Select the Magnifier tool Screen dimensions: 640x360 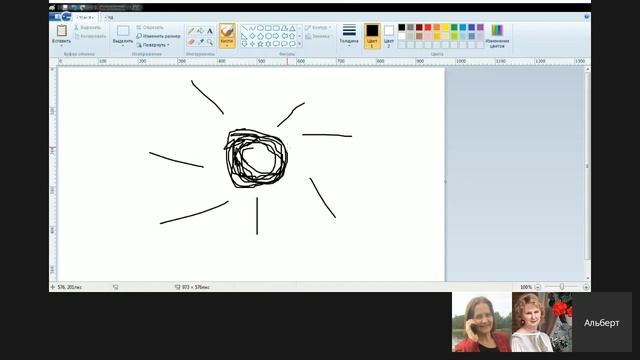210,42
